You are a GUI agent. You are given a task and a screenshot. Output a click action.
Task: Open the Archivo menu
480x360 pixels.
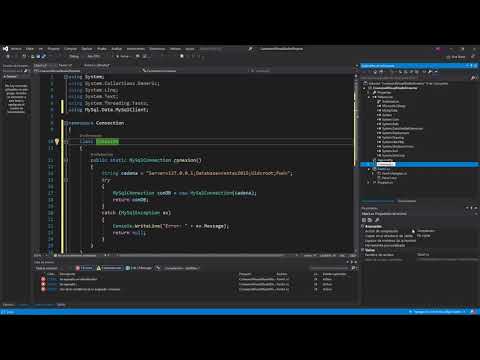coord(16,49)
